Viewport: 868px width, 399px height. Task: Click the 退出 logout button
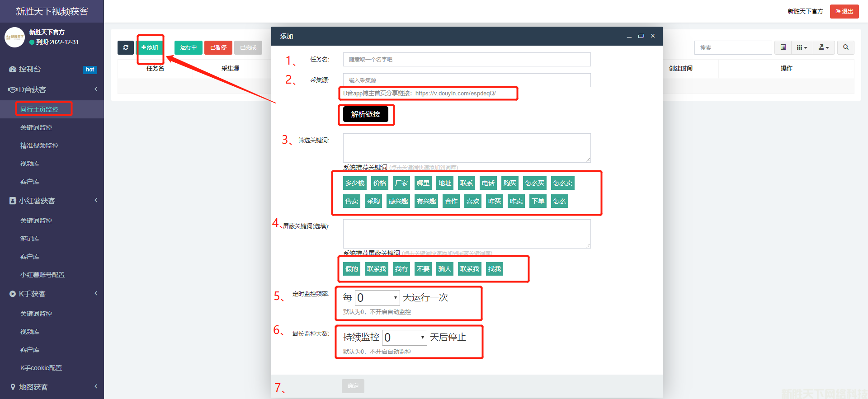click(x=844, y=11)
